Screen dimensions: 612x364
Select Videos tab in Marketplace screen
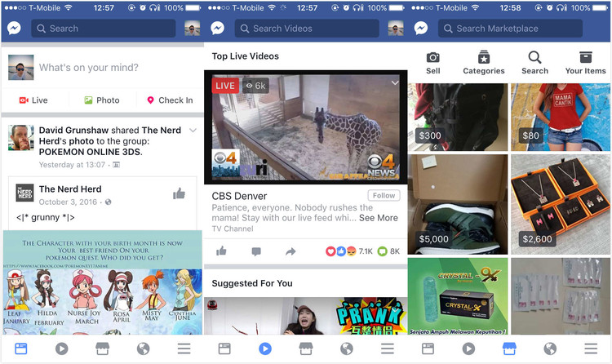click(468, 348)
